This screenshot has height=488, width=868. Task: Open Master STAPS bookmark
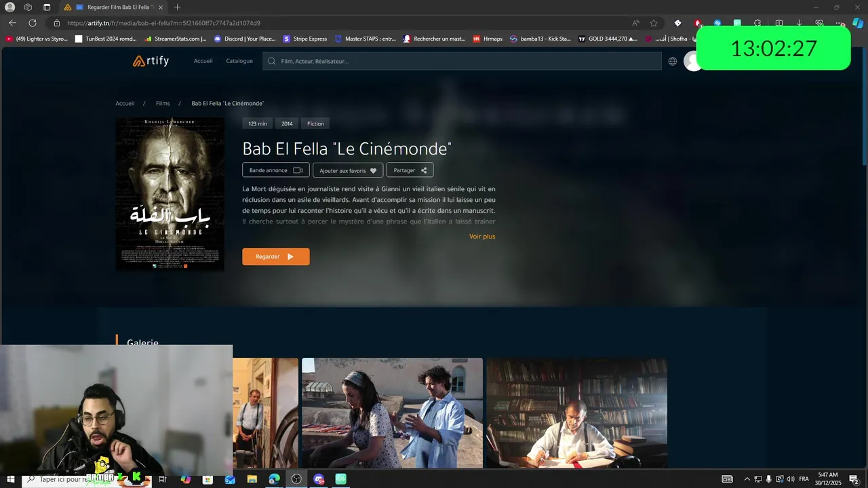tap(366, 39)
